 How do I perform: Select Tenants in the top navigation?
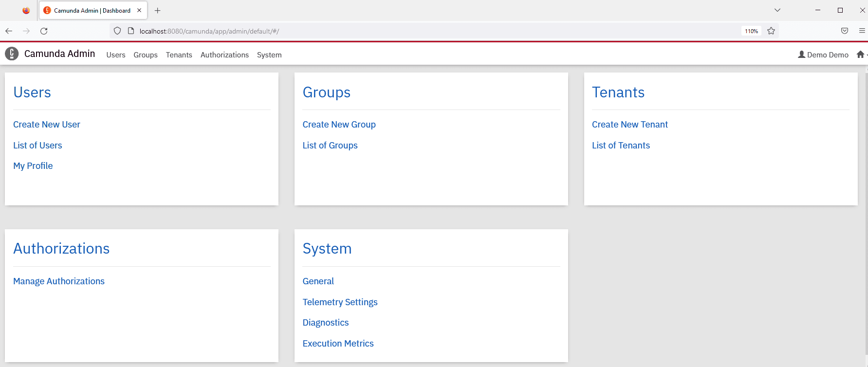point(179,55)
